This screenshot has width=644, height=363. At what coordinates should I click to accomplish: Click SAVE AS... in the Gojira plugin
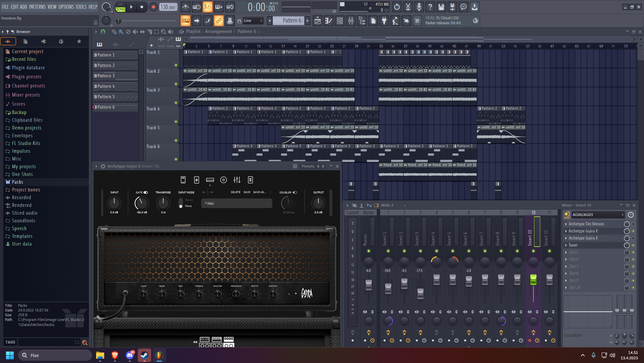[x=259, y=192]
